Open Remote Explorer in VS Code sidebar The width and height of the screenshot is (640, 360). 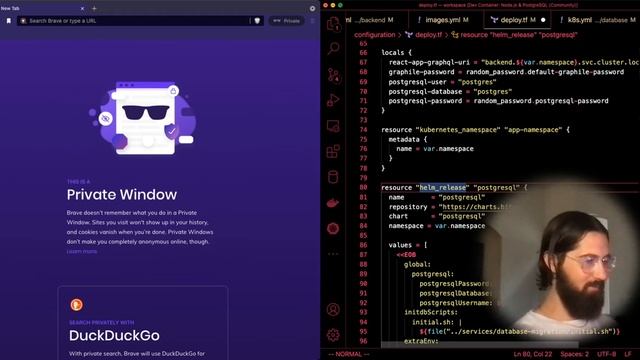coord(333,126)
